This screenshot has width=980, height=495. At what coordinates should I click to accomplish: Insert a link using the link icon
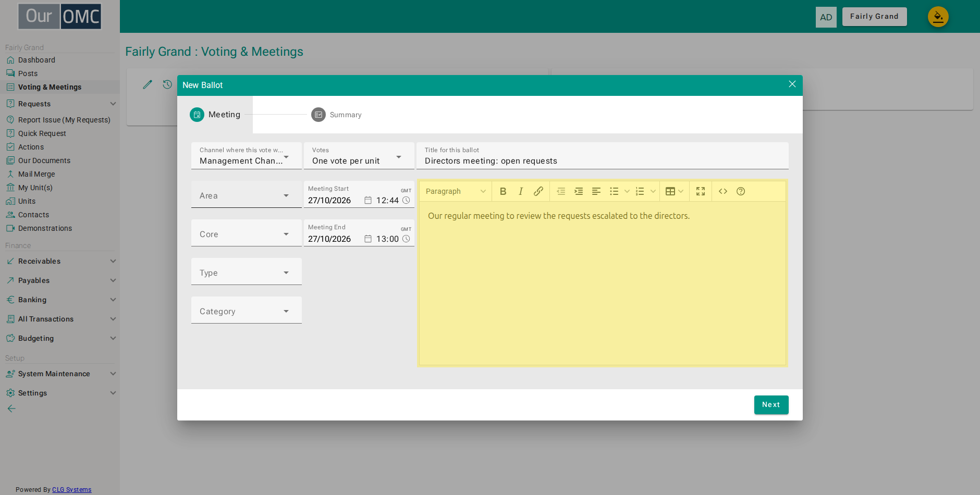pyautogui.click(x=538, y=191)
